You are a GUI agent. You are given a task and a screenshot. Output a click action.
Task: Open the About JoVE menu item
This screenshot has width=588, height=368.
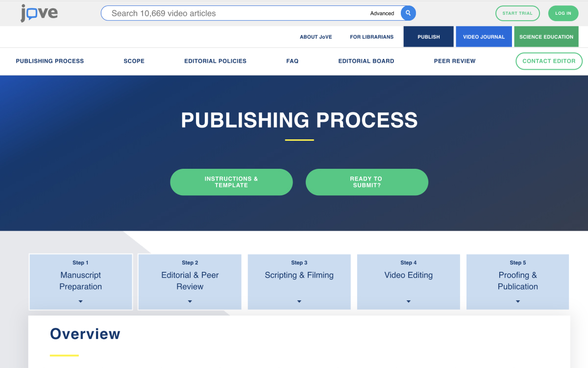tap(316, 37)
